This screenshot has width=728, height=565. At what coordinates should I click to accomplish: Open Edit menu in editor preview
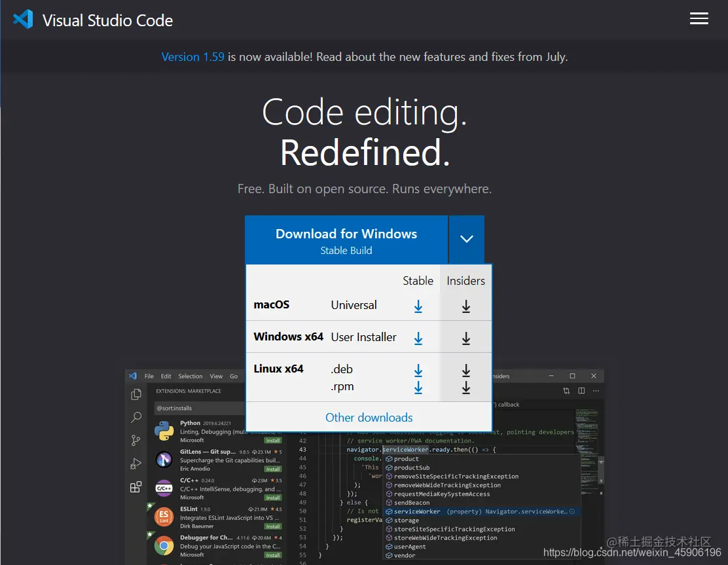166,376
